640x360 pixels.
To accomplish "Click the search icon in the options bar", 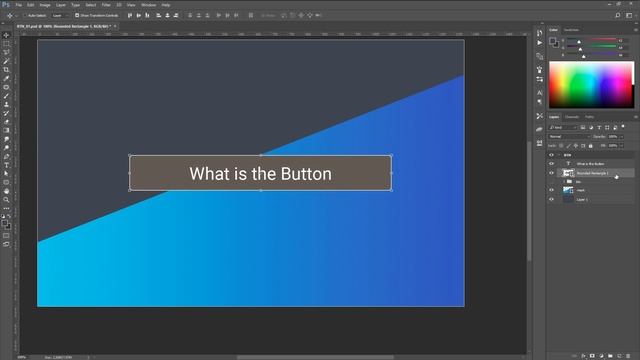I will [618, 16].
